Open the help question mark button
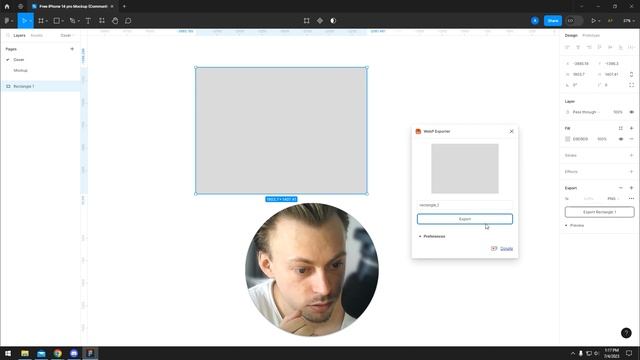640x360 pixels. [626, 333]
